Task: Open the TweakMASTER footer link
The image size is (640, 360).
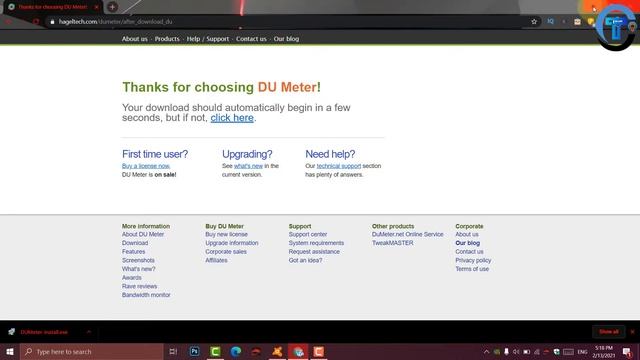Action: (392, 243)
